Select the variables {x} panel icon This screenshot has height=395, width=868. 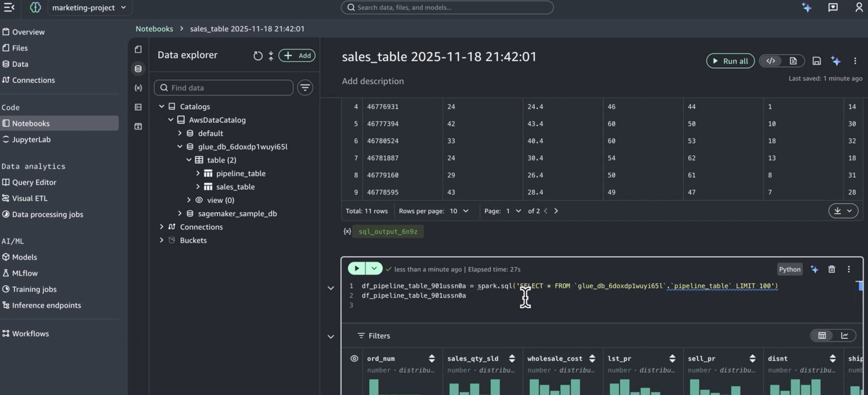click(138, 88)
